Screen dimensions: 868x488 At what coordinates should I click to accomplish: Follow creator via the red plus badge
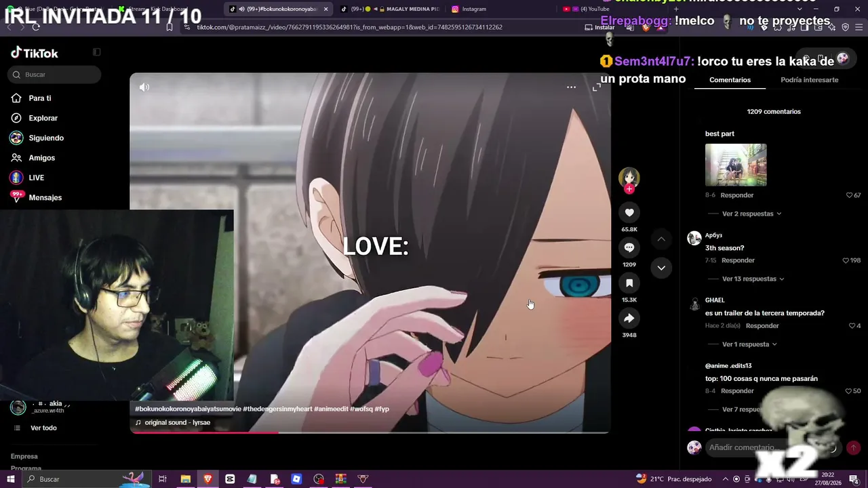click(629, 189)
